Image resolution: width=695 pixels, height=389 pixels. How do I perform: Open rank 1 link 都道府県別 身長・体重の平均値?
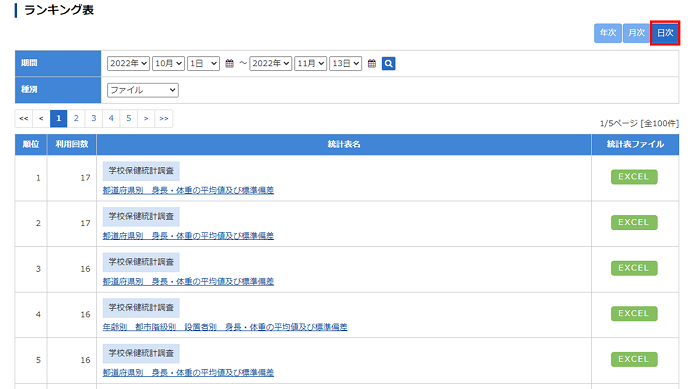point(188,190)
